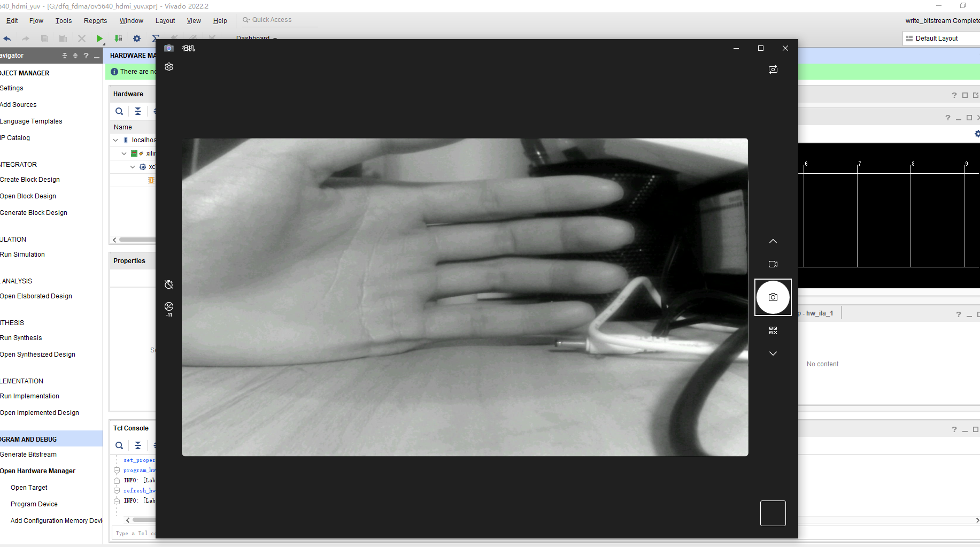Open the Edit menu
This screenshot has width=980, height=547.
(x=12, y=21)
